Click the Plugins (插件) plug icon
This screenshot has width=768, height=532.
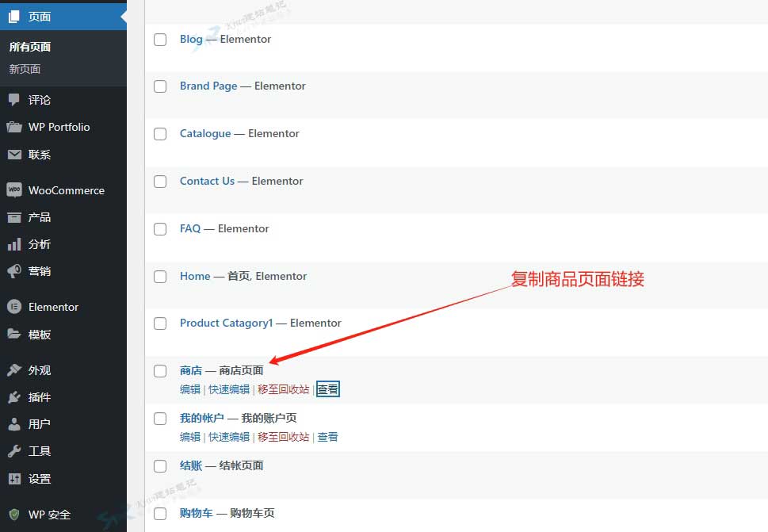(x=14, y=396)
